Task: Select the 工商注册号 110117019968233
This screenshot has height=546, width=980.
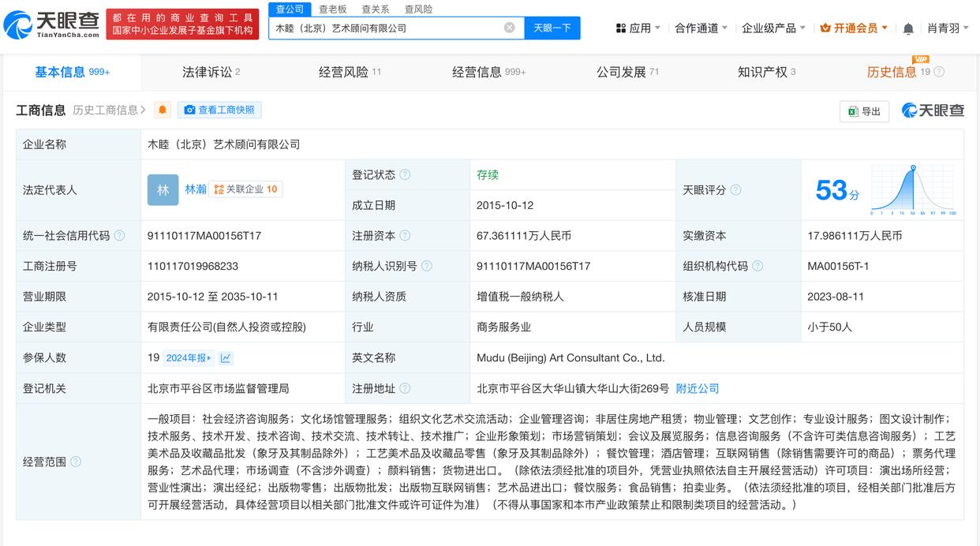Action: click(193, 266)
